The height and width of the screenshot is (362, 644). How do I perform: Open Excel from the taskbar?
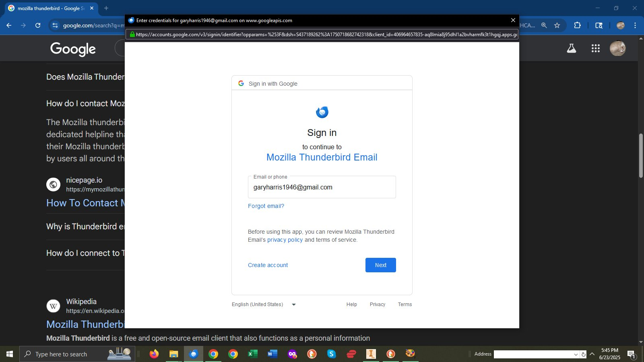[x=252, y=354]
